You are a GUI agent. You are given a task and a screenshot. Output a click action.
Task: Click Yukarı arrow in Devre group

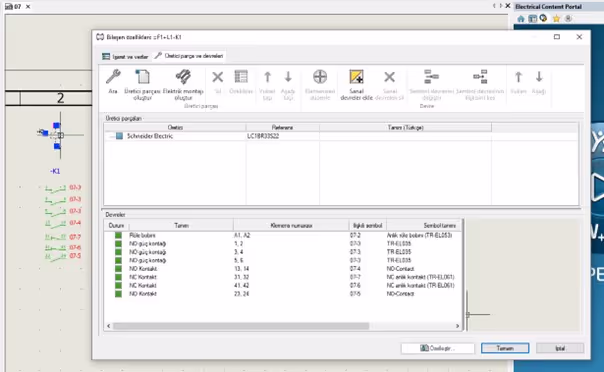(518, 77)
